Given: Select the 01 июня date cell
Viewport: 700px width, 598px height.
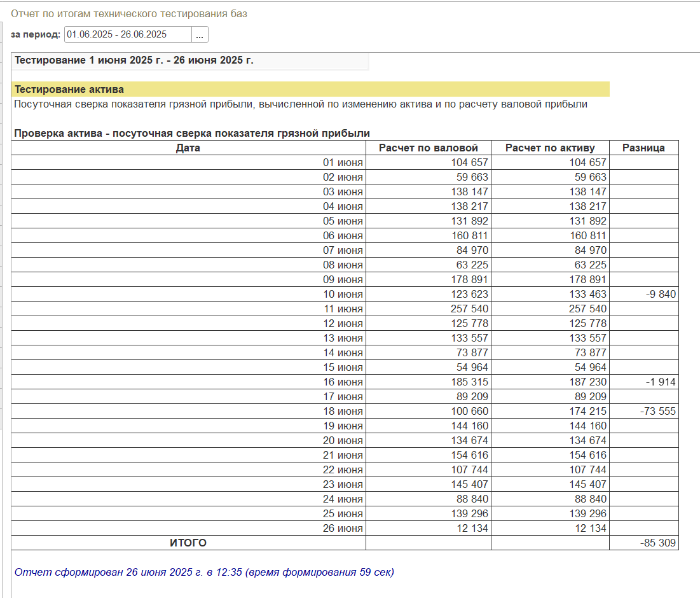Looking at the screenshot, I should click(188, 163).
